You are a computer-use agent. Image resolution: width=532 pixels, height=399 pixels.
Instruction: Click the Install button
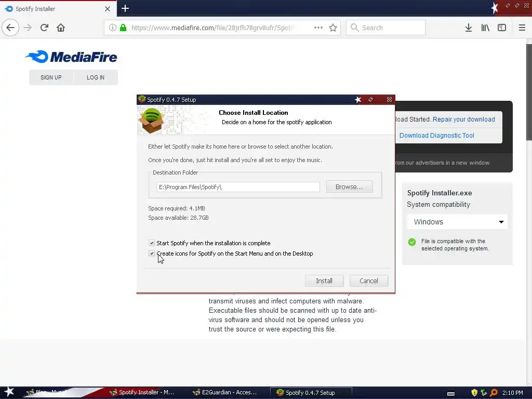point(324,281)
